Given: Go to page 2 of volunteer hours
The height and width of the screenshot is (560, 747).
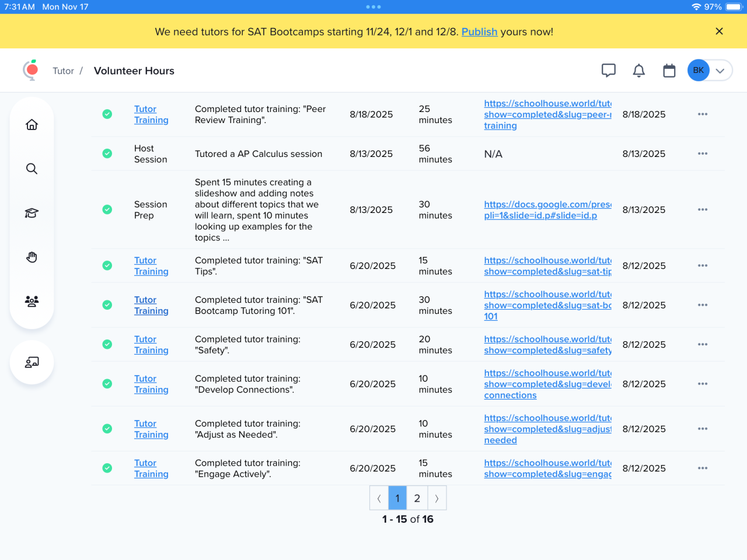Looking at the screenshot, I should [x=417, y=498].
